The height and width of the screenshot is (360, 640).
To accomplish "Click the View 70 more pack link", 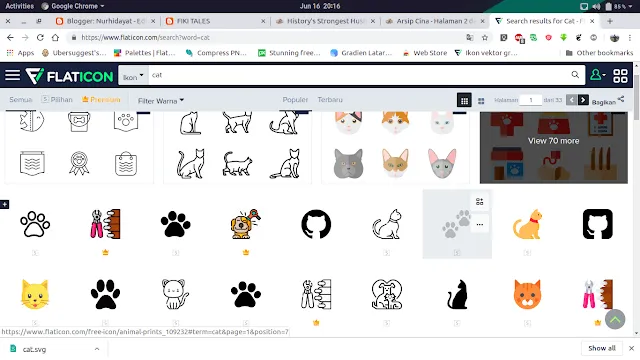I will point(553,141).
